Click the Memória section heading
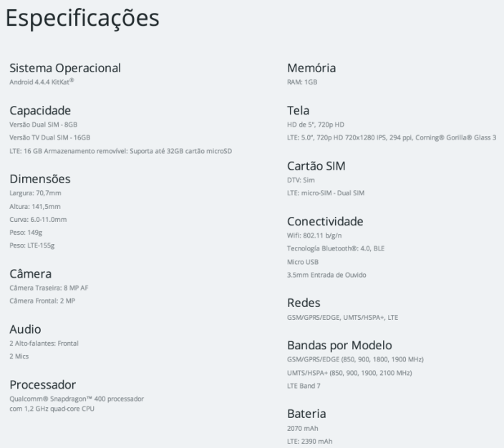This screenshot has width=504, height=448. [311, 68]
